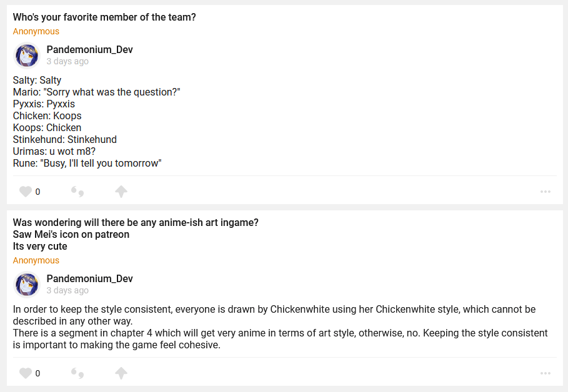Image resolution: width=568 pixels, height=392 pixels.
Task: Share the favorite team member answer via arrow icon
Action: [x=121, y=192]
